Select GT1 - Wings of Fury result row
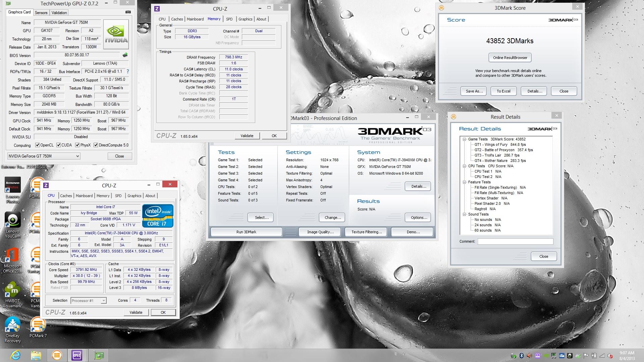Screen dimensions: 644x362 pos(500,144)
